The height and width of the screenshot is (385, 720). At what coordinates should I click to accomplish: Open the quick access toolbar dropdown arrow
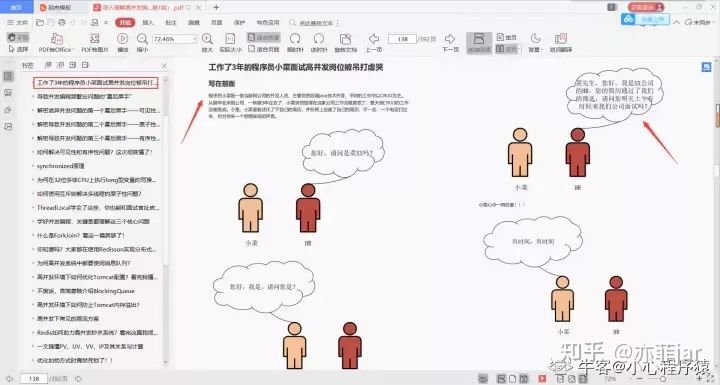(x=106, y=22)
